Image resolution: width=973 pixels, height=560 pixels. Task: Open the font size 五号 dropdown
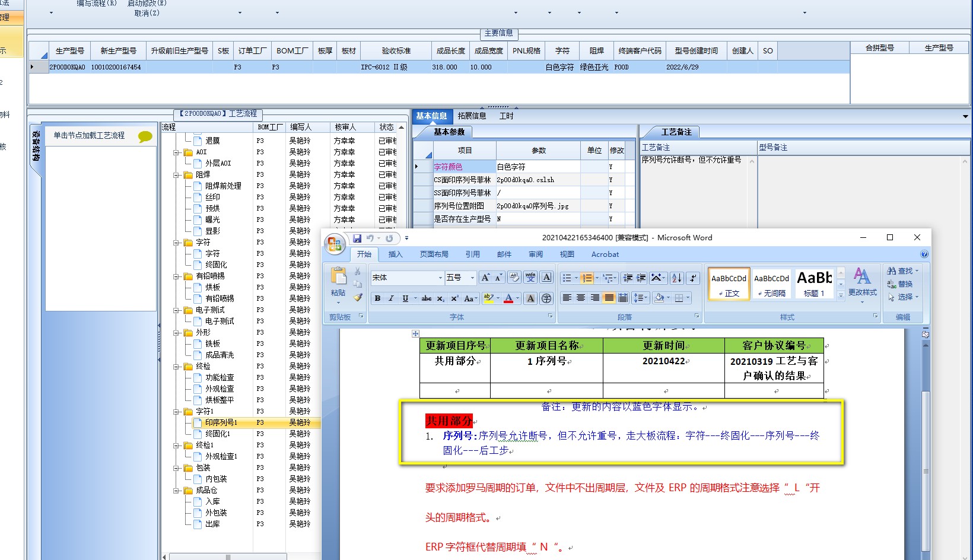pyautogui.click(x=472, y=278)
